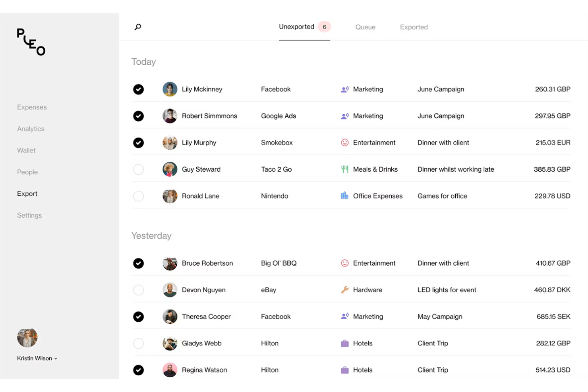Image resolution: width=588 pixels, height=392 pixels.
Task: Open the search icon
Action: click(137, 27)
